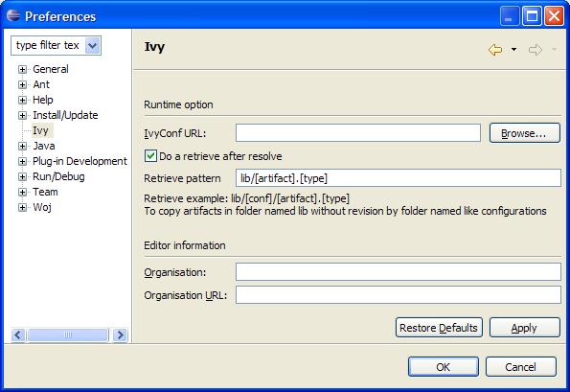This screenshot has width=570, height=392.
Task: Select Ivy in the preferences tree
Action: point(40,130)
